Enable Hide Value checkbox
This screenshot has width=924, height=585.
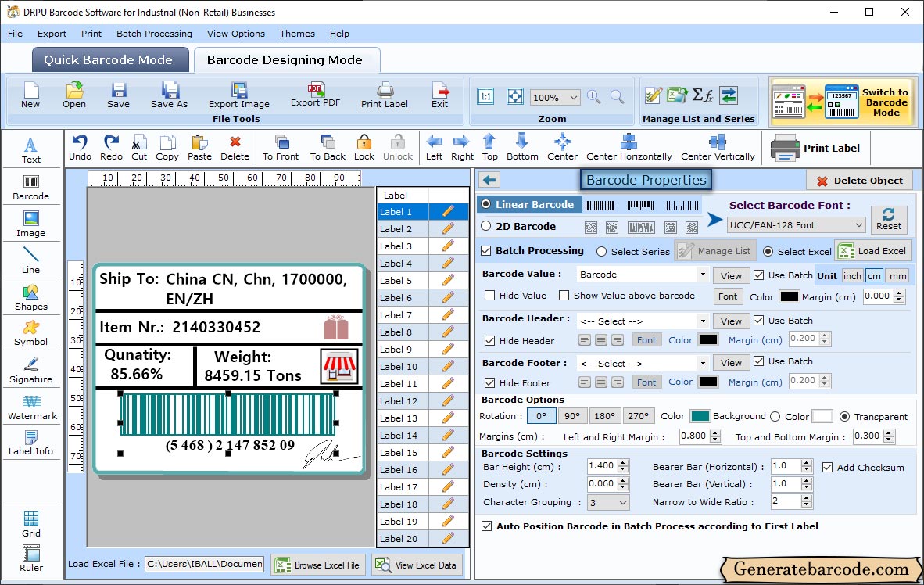point(489,296)
